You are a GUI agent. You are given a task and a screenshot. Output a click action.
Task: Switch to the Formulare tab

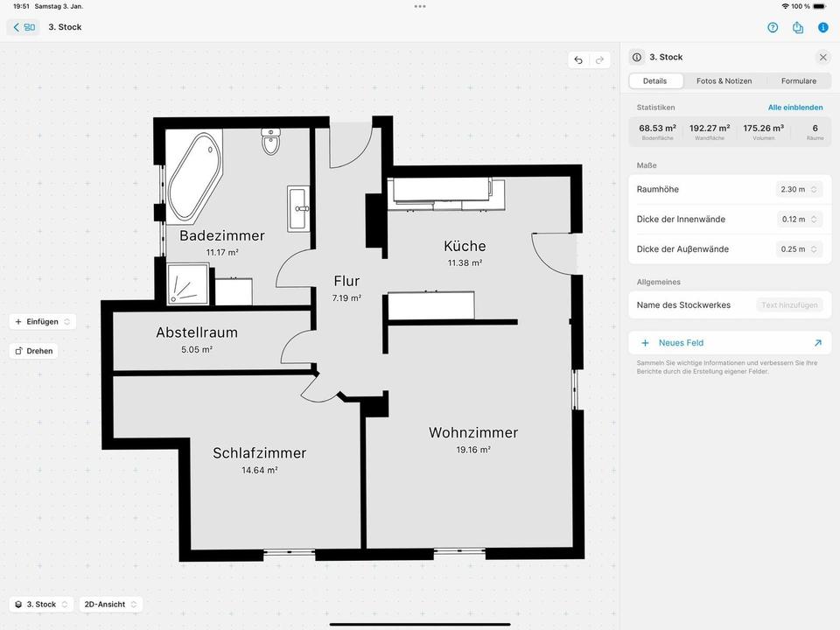[x=798, y=80]
